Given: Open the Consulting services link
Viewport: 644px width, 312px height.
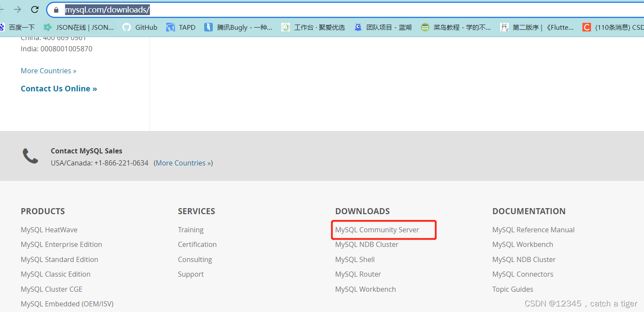Looking at the screenshot, I should coord(195,259).
